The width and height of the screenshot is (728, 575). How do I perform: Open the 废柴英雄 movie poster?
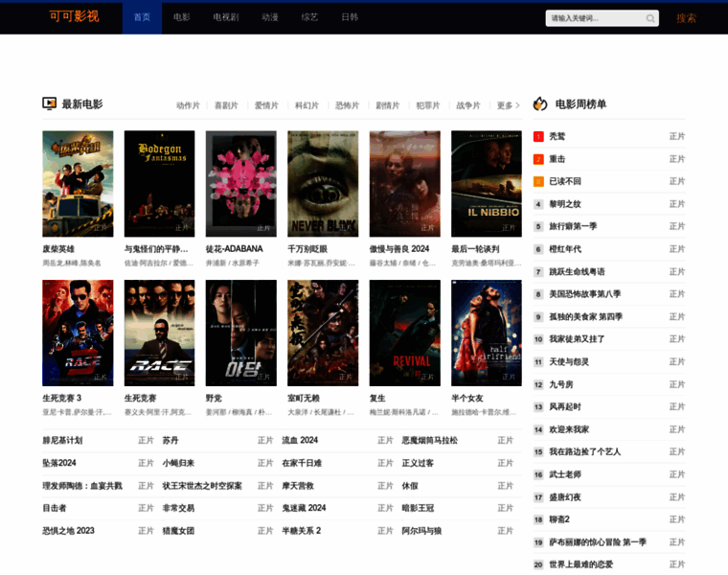pos(78,183)
